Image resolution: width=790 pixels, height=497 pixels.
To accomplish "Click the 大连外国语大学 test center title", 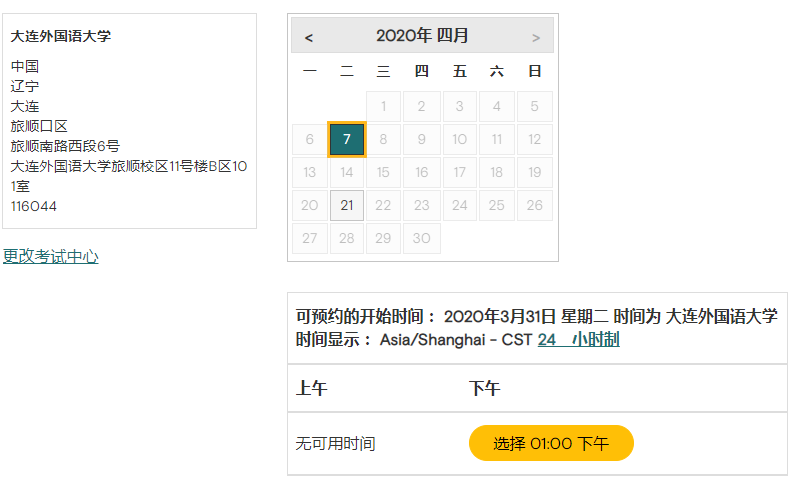I will coord(60,36).
